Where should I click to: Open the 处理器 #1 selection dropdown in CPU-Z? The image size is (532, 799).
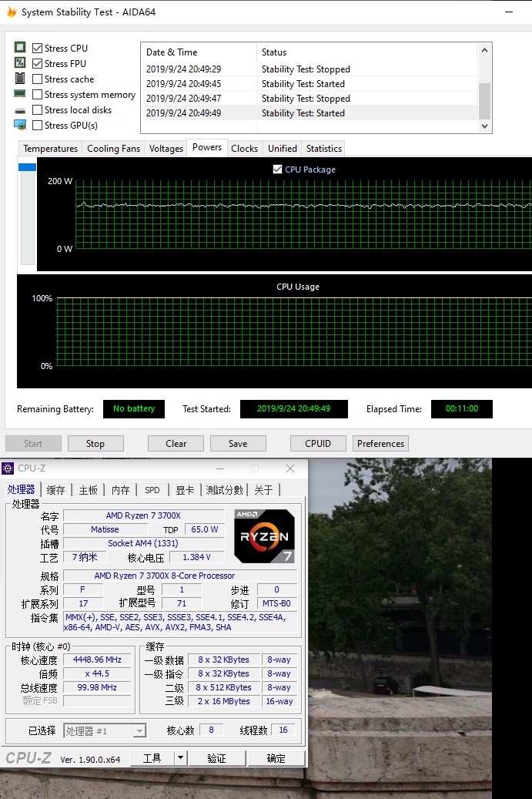pos(105,730)
